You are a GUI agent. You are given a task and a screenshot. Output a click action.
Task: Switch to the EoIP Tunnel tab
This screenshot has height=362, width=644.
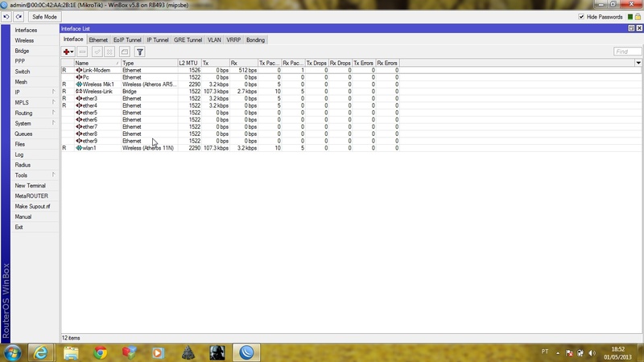[127, 39]
